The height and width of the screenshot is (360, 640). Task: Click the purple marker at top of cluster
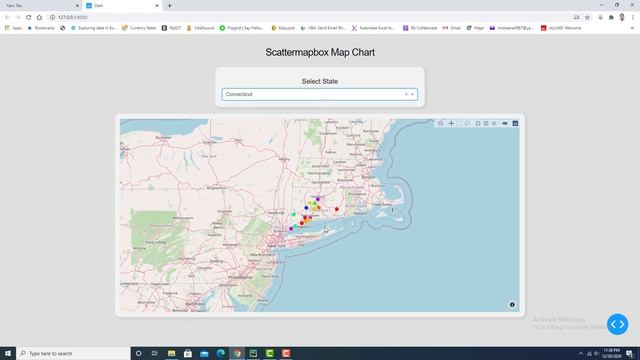pyautogui.click(x=318, y=199)
